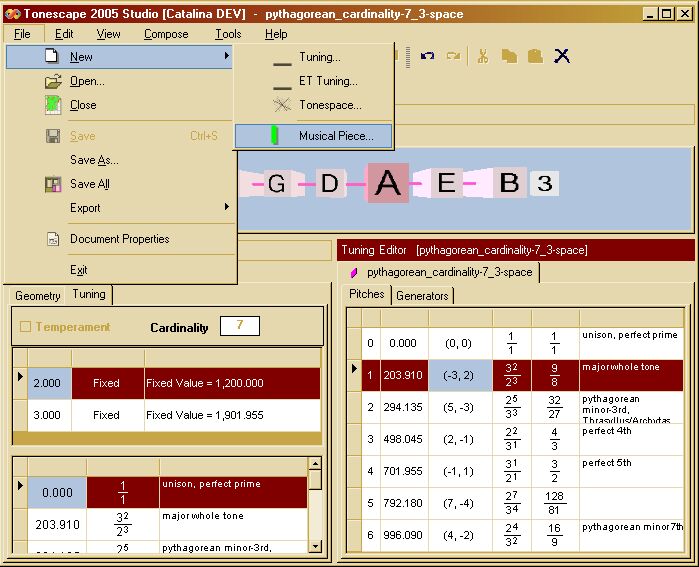Switch to the Geometry tab
Screen dimensions: 699x567
[x=37, y=296]
